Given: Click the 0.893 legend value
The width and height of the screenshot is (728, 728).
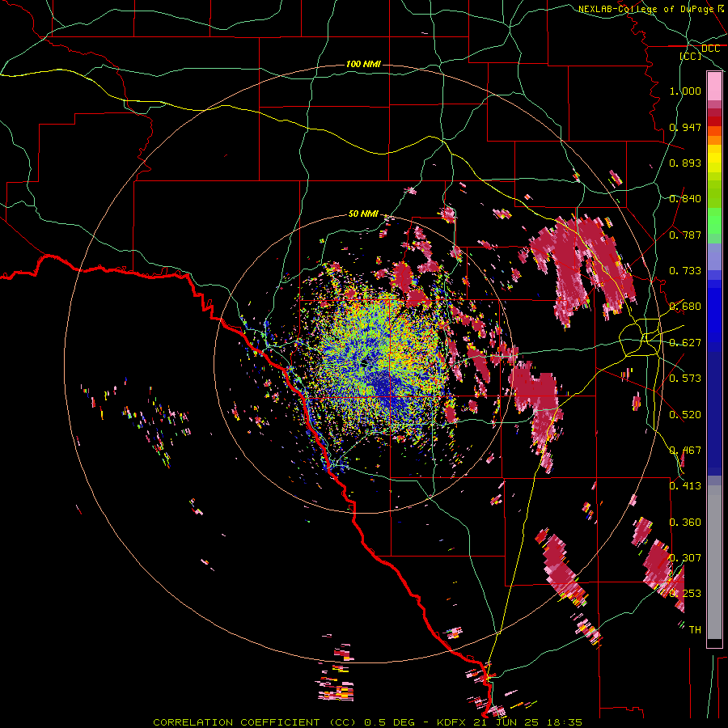Looking at the screenshot, I should (685, 163).
